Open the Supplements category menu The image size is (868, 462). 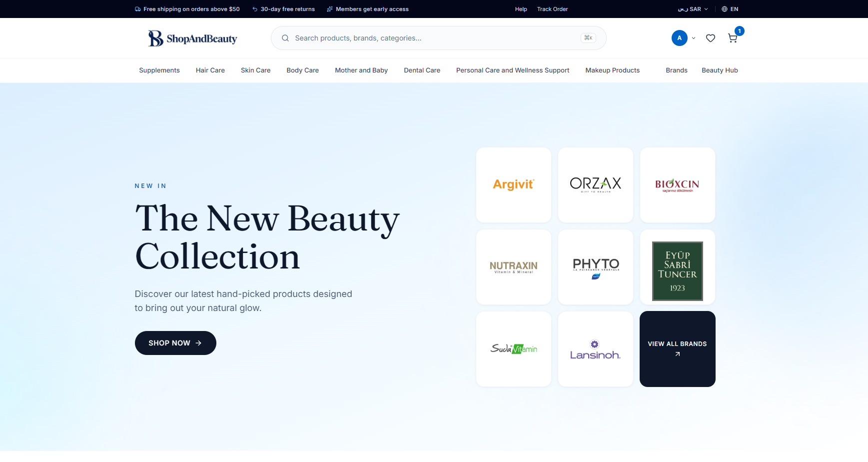159,70
